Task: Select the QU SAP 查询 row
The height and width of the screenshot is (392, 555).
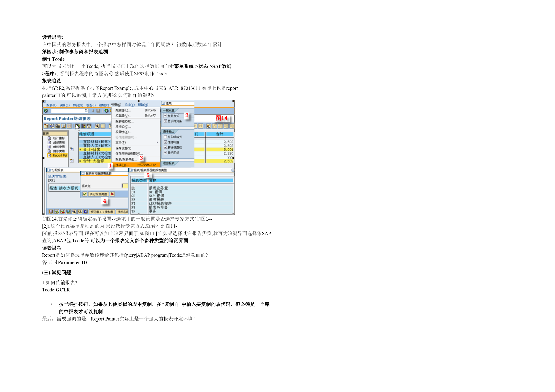Action: point(182,196)
